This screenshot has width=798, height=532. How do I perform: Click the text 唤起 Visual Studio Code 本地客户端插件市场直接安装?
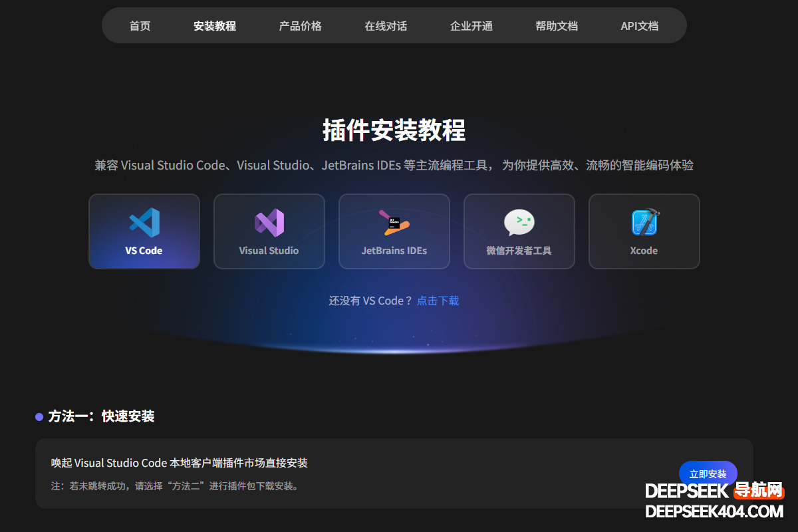point(180,463)
